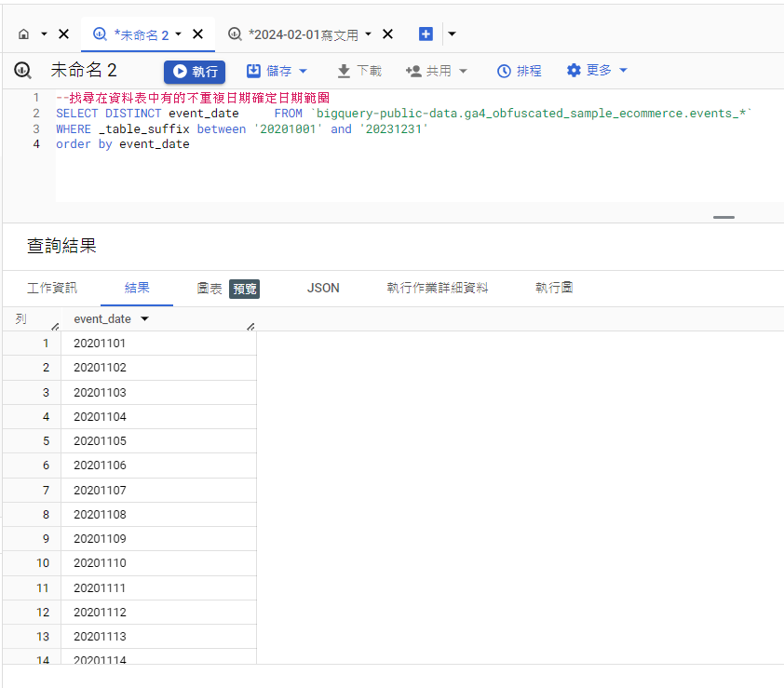Click the cell 20201102
Screen dimensions: 784x688
tap(158, 368)
